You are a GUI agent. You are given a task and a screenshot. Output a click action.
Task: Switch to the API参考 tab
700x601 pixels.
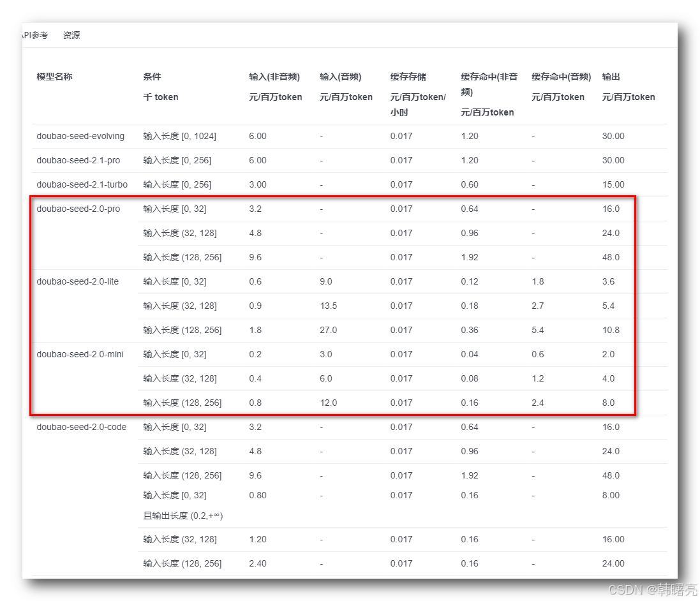(35, 35)
